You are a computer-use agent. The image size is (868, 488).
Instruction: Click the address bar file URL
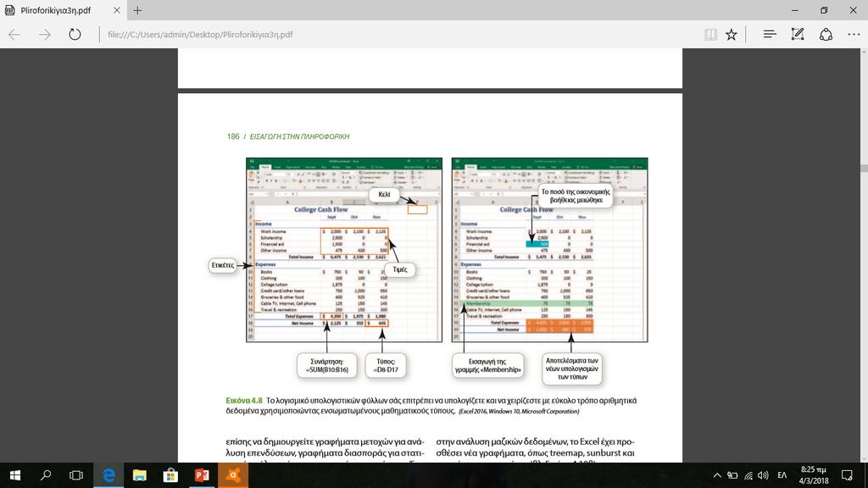[x=200, y=34]
